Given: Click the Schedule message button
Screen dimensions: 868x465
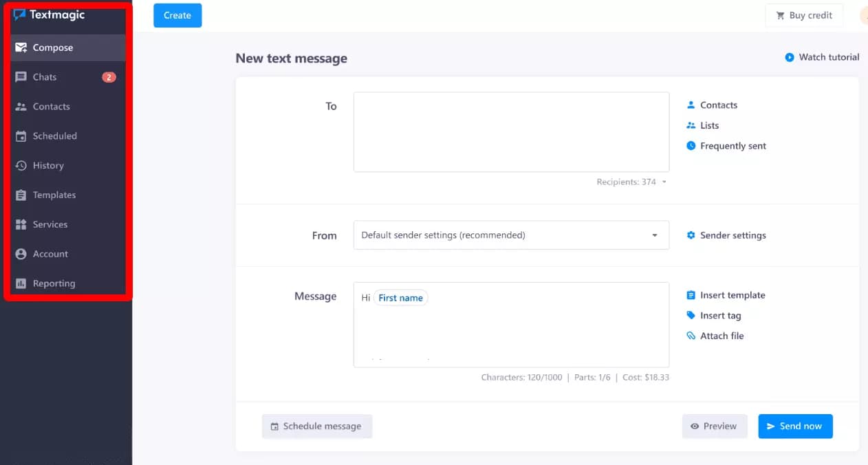Looking at the screenshot, I should pyautogui.click(x=317, y=426).
